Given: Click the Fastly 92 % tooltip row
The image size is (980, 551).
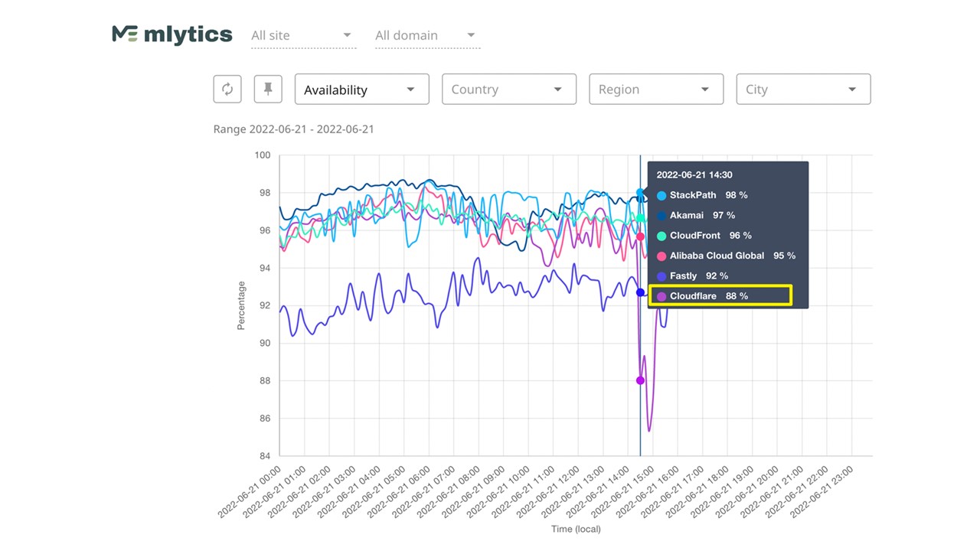Looking at the screenshot, I should 692,275.
